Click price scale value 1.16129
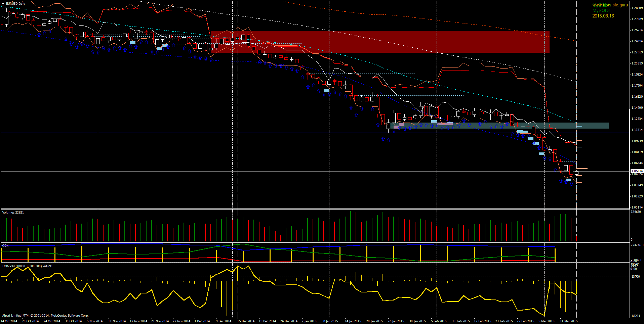The width and height of the screenshot is (644, 324). pyautogui.click(x=637, y=97)
